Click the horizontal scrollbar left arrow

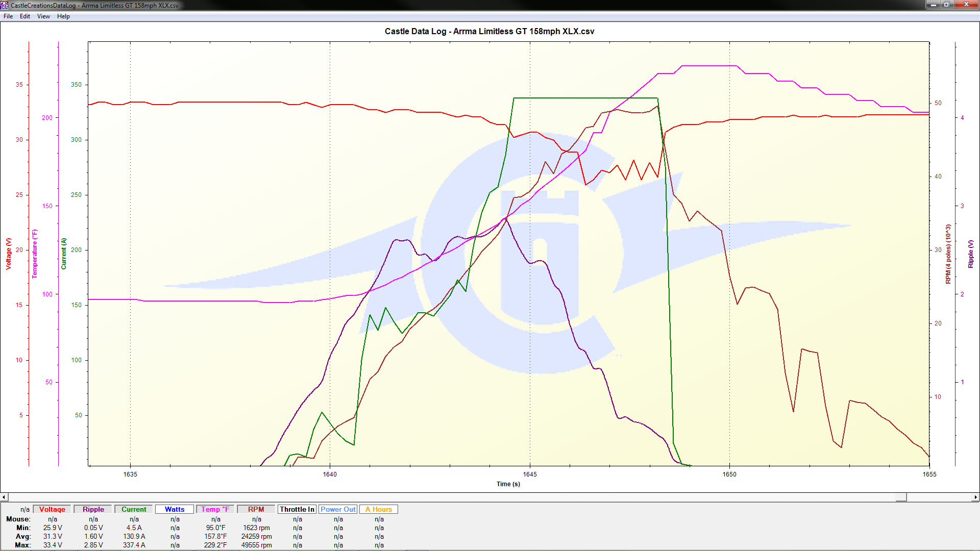[x=4, y=497]
